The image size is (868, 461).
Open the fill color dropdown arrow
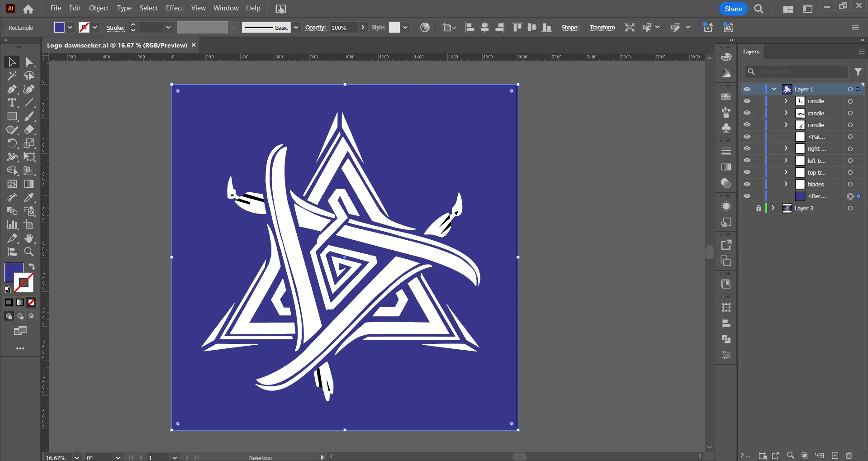(x=70, y=28)
